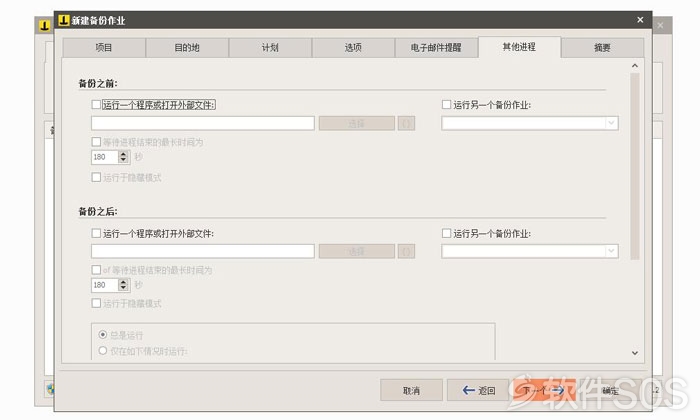Viewport: 700px width, 420px height.
Task: Click the 选择 button under 备份之后
Action: pyautogui.click(x=357, y=251)
